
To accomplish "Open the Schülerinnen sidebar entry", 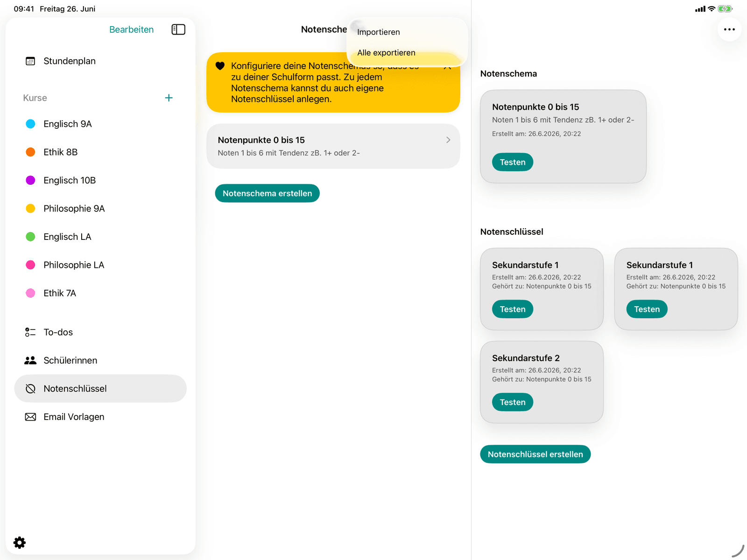I will (x=100, y=360).
